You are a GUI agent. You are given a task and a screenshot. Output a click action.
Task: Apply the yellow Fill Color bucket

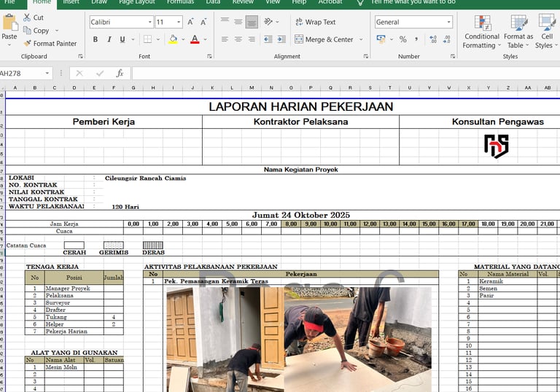[x=174, y=39]
